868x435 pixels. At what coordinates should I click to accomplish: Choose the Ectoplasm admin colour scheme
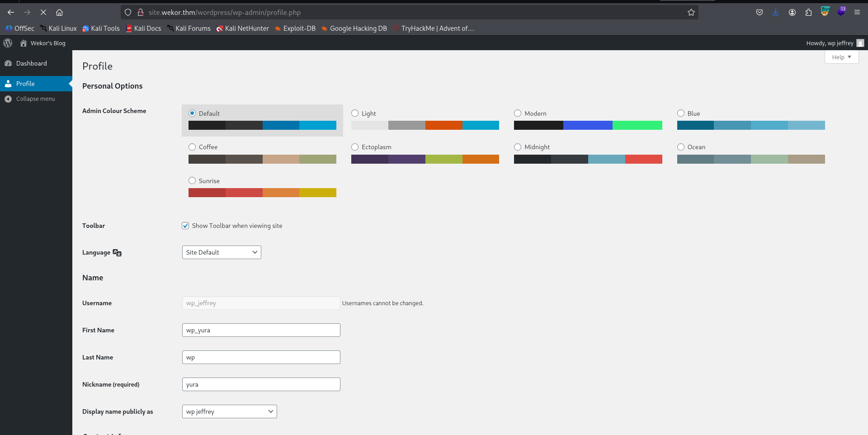(x=355, y=147)
